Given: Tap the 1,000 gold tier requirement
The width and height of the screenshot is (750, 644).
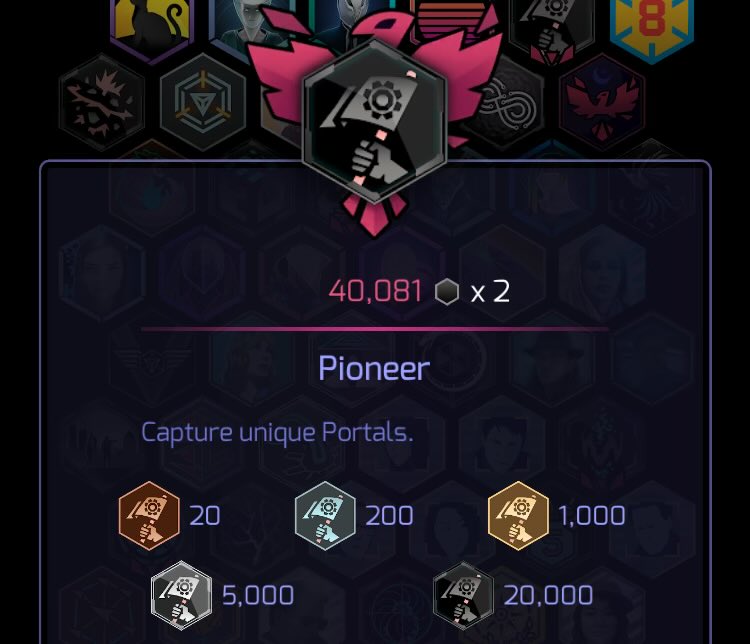Looking at the screenshot, I should pos(592,516).
